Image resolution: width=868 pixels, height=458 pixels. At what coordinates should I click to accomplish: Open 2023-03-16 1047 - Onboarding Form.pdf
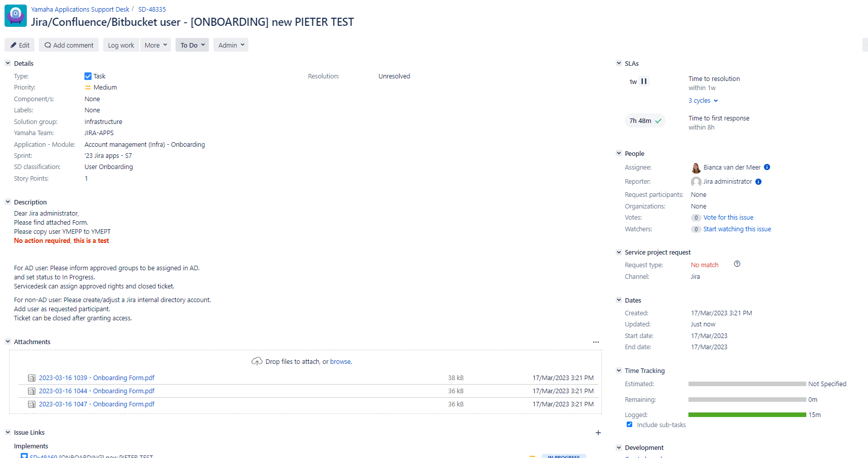(97, 404)
